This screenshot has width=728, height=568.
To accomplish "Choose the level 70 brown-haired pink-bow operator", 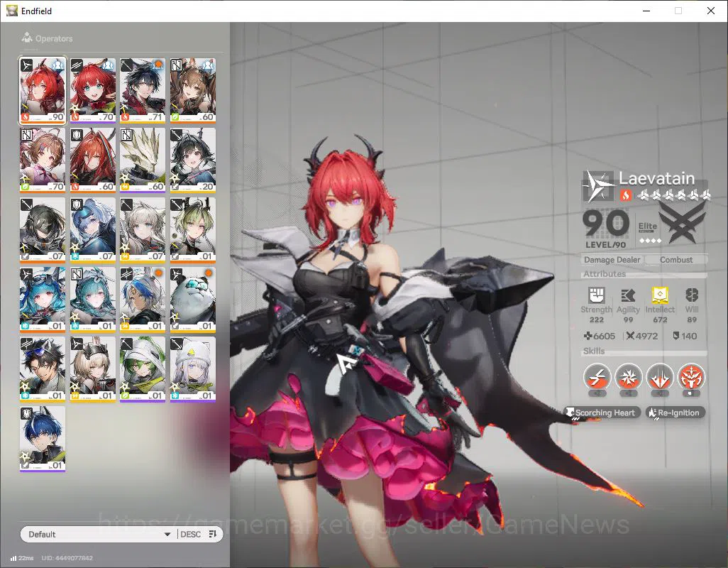I will click(43, 160).
